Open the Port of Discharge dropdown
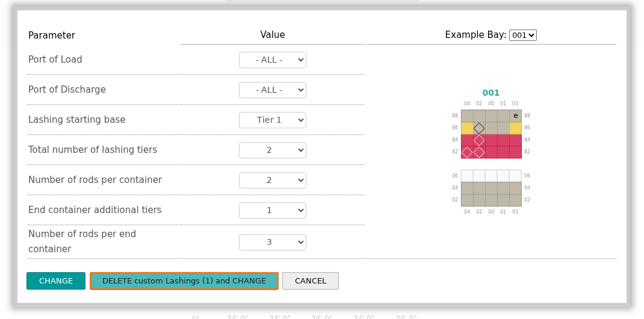The image size is (644, 319). [x=272, y=90]
